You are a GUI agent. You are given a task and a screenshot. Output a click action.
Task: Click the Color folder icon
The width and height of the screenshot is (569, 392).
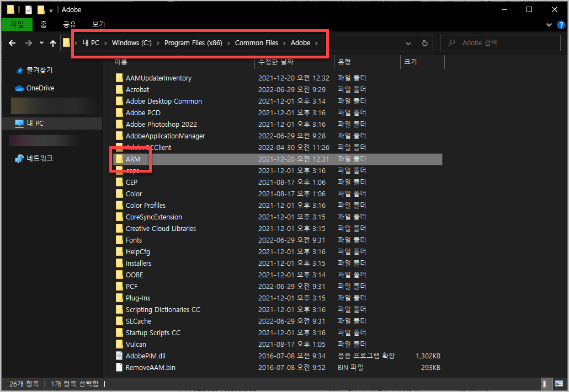(x=119, y=194)
